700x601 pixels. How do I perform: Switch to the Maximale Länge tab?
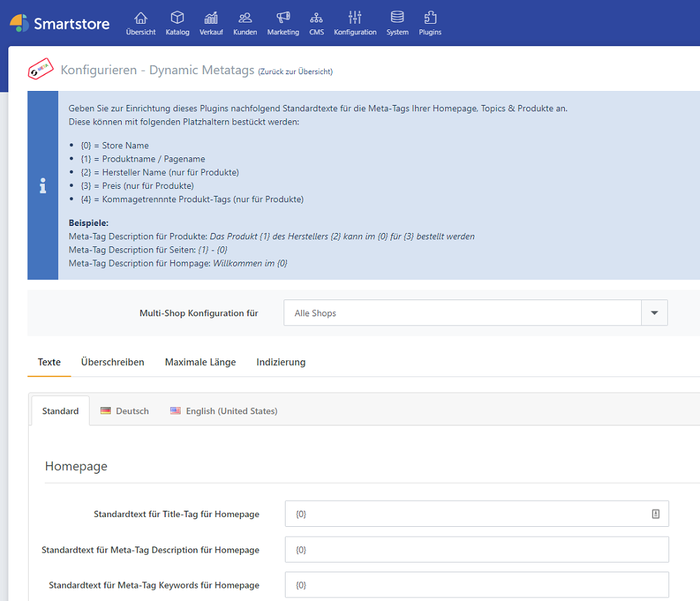click(x=200, y=362)
